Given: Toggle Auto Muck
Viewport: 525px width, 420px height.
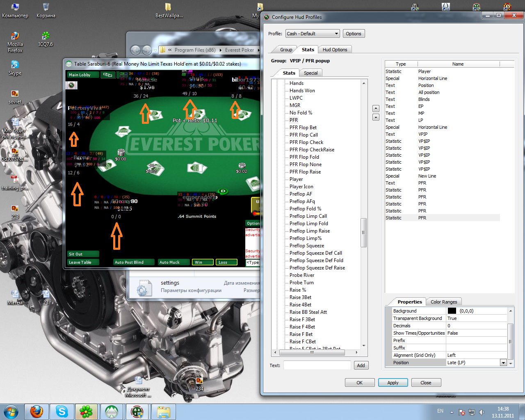Looking at the screenshot, I should [x=173, y=262].
